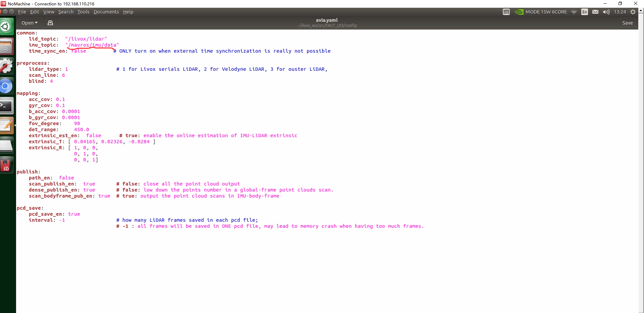Click the pcd_save: section header
This screenshot has width=644, height=313.
coord(30,208)
